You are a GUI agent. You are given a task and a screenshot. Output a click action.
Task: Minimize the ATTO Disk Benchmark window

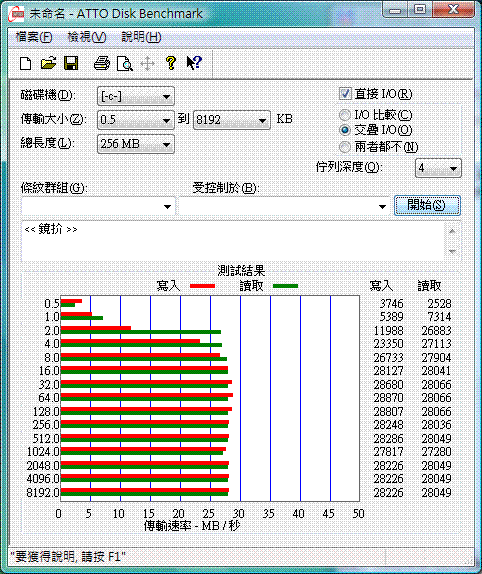click(395, 10)
